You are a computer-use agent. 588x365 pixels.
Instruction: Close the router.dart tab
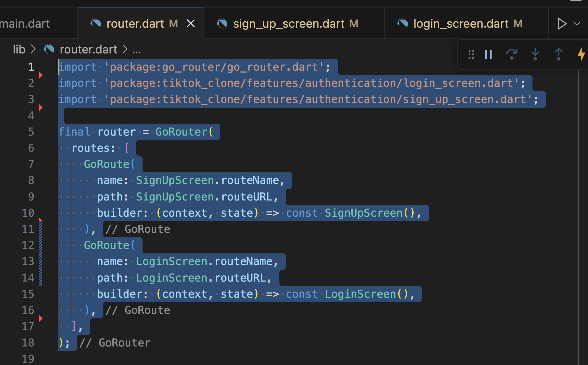pyautogui.click(x=191, y=24)
